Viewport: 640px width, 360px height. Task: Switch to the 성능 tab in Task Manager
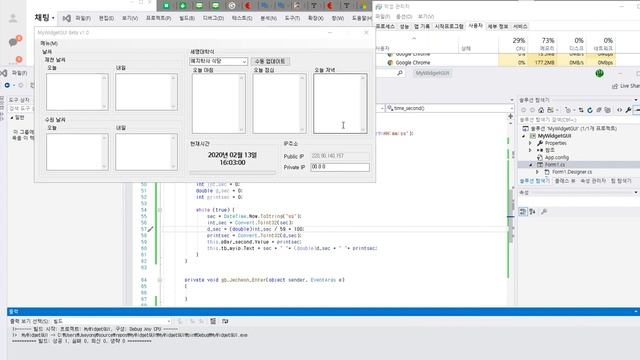click(x=404, y=26)
